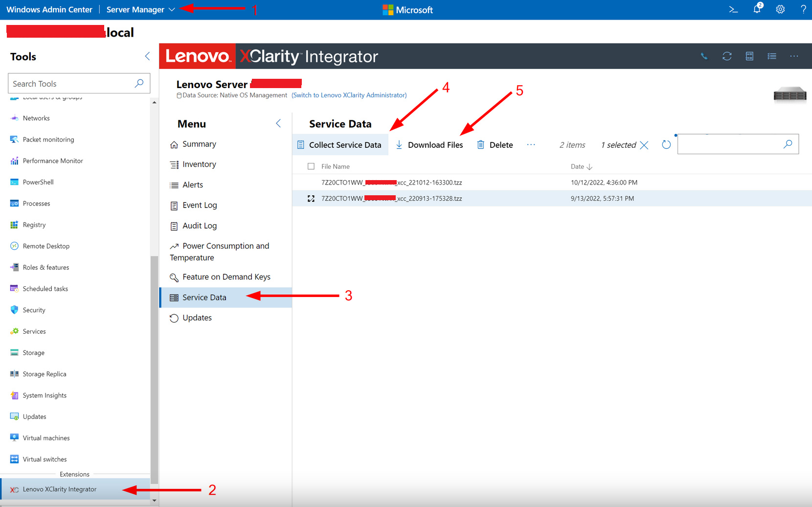Open PowerShell console icon in top bar
The height and width of the screenshot is (507, 812).
[x=733, y=9]
